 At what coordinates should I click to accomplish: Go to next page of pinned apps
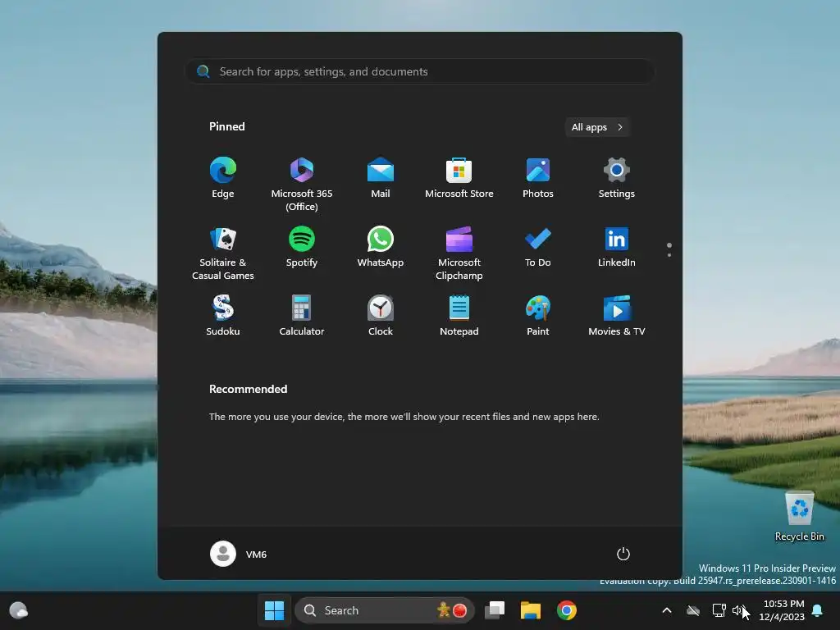click(669, 255)
